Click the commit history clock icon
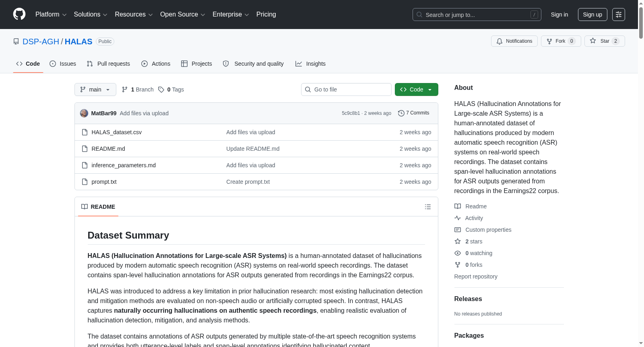Screen dimensions: 644x347 401,113
